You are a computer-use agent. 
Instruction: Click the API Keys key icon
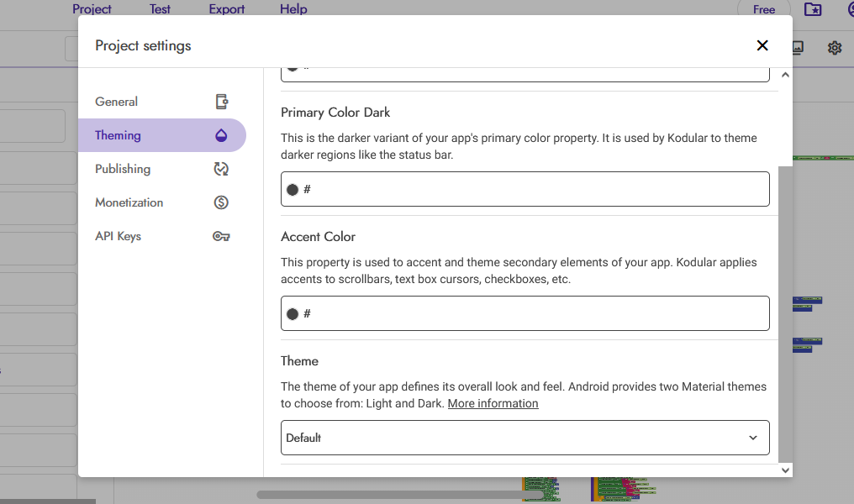coord(221,236)
